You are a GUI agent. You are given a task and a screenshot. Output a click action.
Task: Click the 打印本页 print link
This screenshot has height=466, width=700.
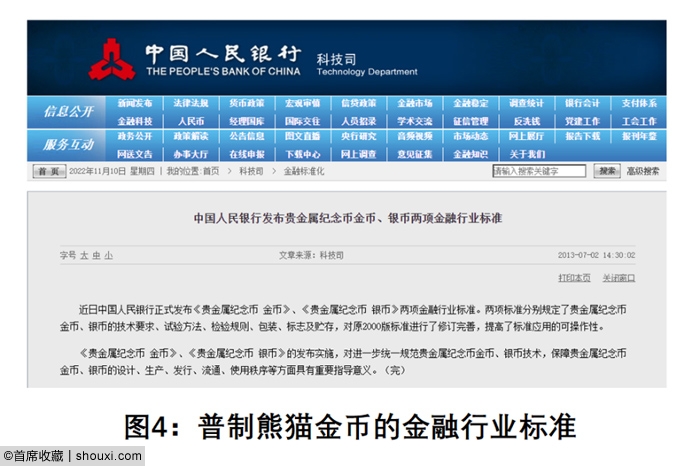pyautogui.click(x=574, y=278)
